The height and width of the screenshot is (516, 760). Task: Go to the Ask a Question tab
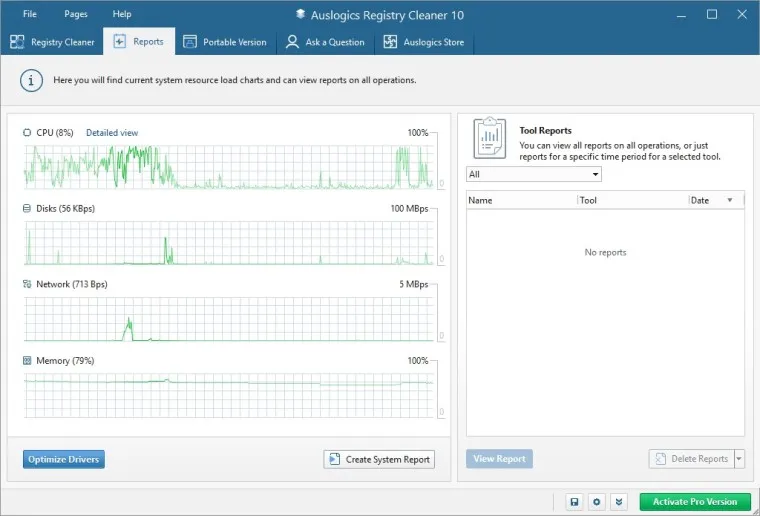pyautogui.click(x=325, y=42)
